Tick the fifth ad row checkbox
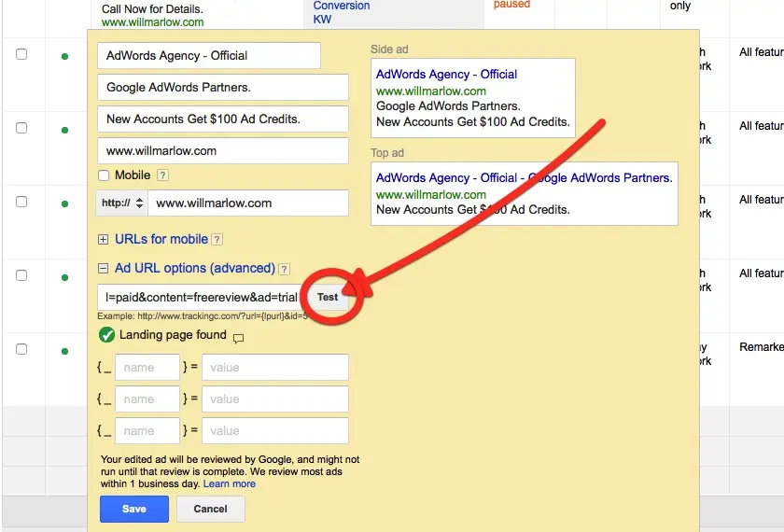This screenshot has width=784, height=532. (21, 349)
